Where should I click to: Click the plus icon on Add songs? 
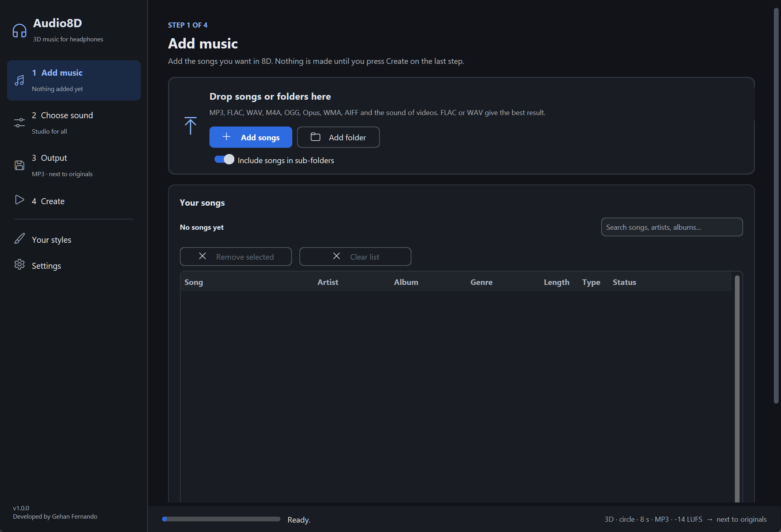[x=226, y=137]
